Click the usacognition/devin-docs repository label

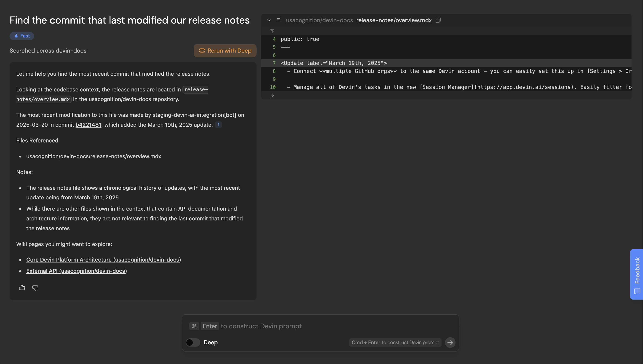(319, 20)
